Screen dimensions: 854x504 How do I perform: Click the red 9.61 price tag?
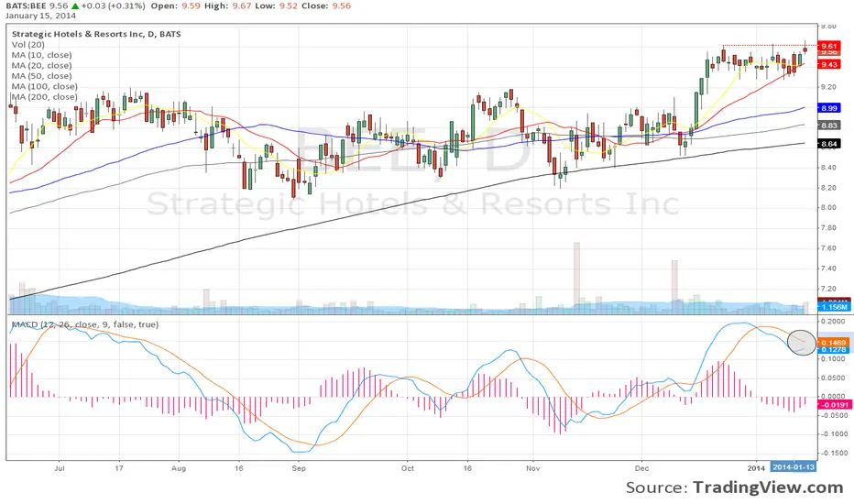[829, 47]
